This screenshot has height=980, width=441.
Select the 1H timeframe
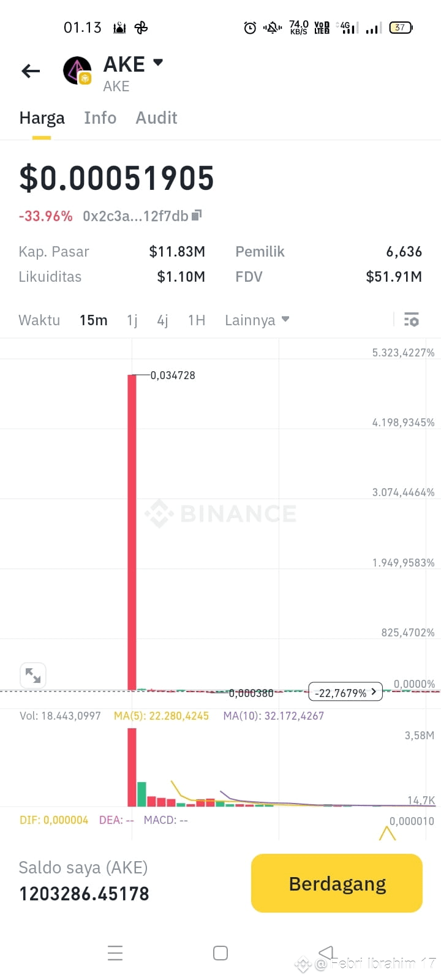(x=196, y=319)
